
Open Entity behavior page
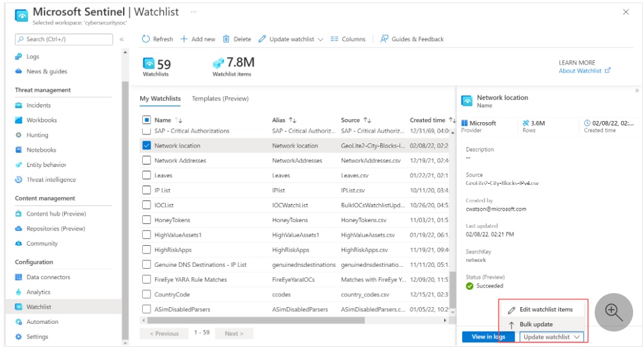coord(46,164)
